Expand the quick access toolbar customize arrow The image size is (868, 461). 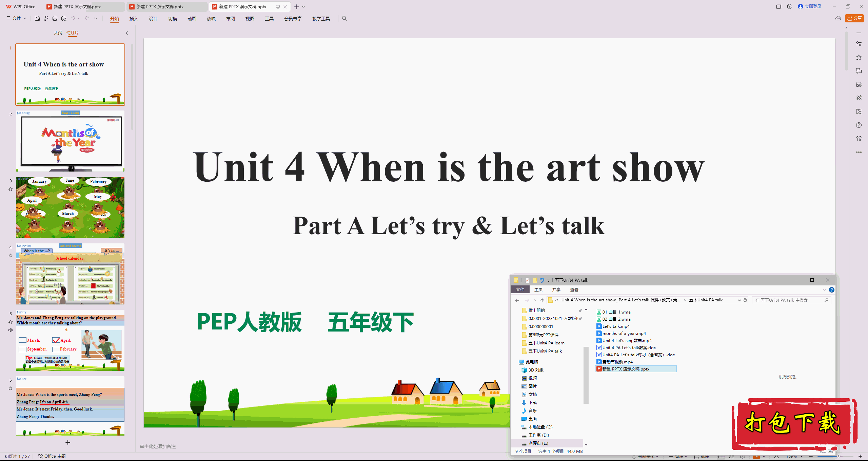pyautogui.click(x=96, y=18)
